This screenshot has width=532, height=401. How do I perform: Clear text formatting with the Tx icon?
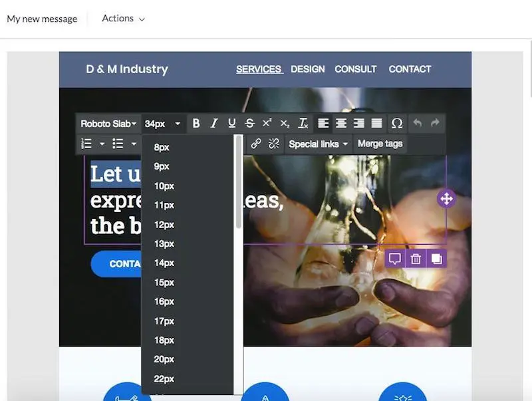click(303, 123)
